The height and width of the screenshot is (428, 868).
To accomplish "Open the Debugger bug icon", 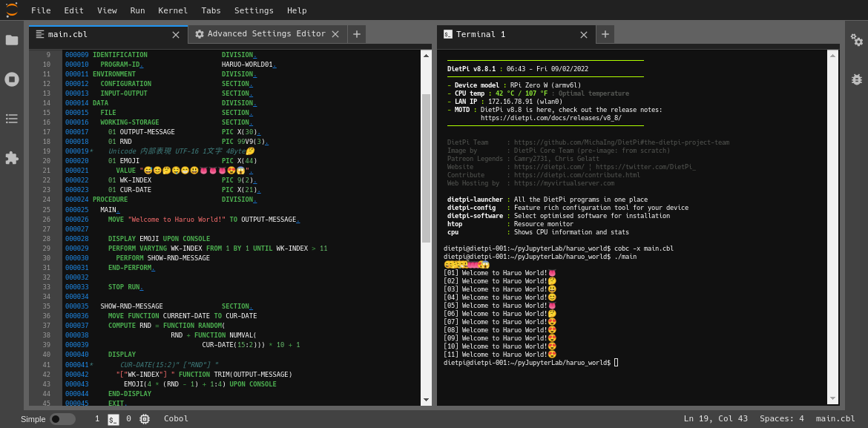I will pos(856,79).
